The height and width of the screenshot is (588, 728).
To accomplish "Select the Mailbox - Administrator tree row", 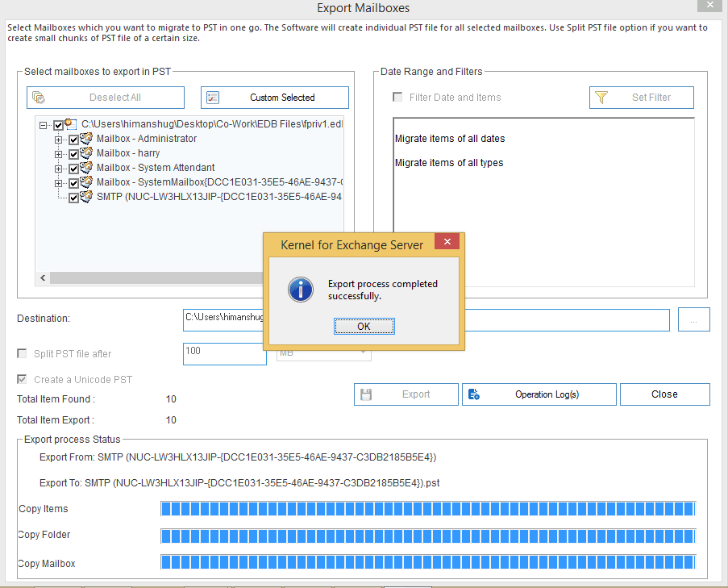I will 146,139.
